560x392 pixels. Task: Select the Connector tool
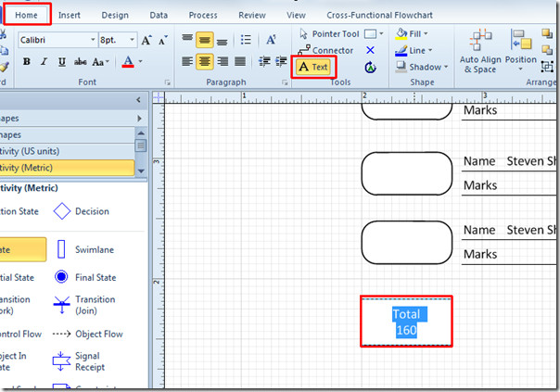[325, 50]
